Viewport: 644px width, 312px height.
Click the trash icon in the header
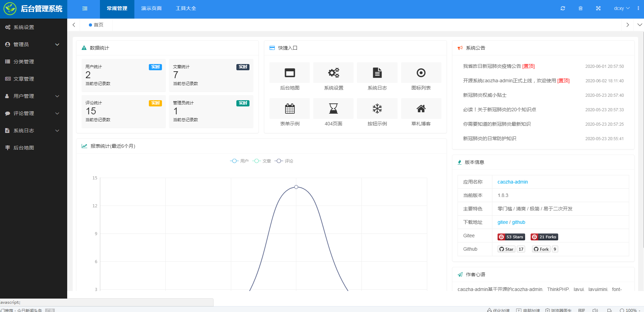(x=581, y=8)
